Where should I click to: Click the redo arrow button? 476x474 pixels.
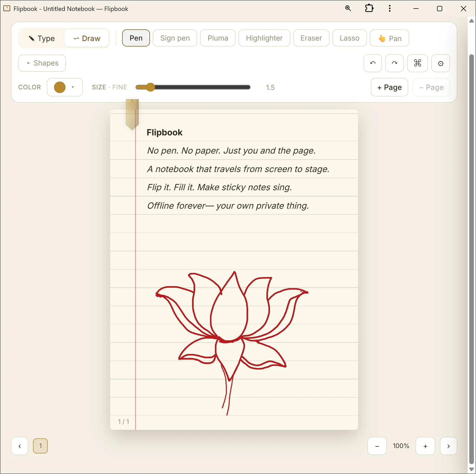click(x=394, y=63)
